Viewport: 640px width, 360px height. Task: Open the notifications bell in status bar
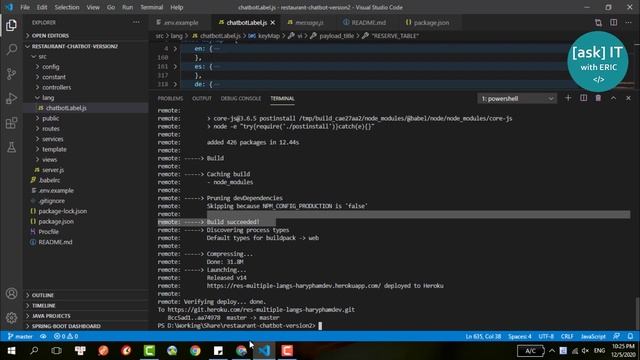tap(630, 336)
